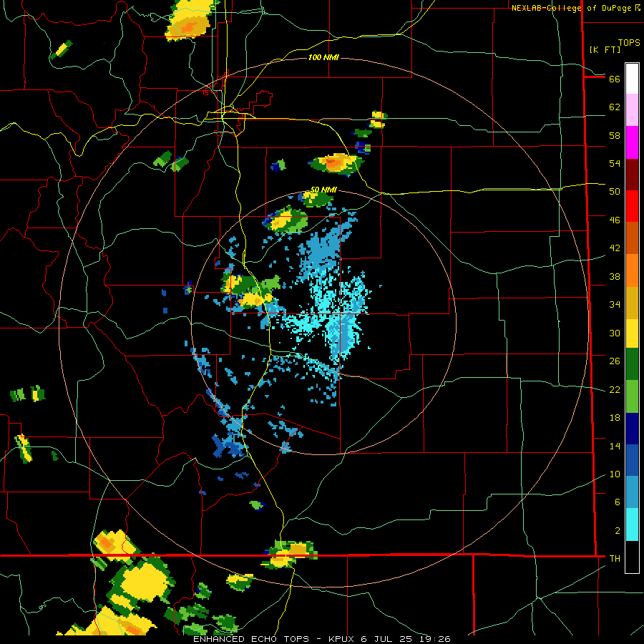The image size is (644, 644).
Task: Select the 22 value on the legend
Action: point(615,390)
